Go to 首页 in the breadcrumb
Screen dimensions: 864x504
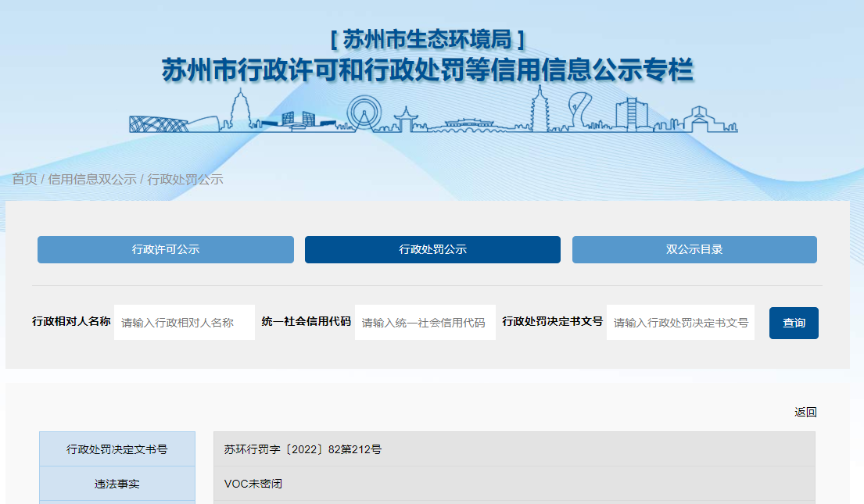25,179
